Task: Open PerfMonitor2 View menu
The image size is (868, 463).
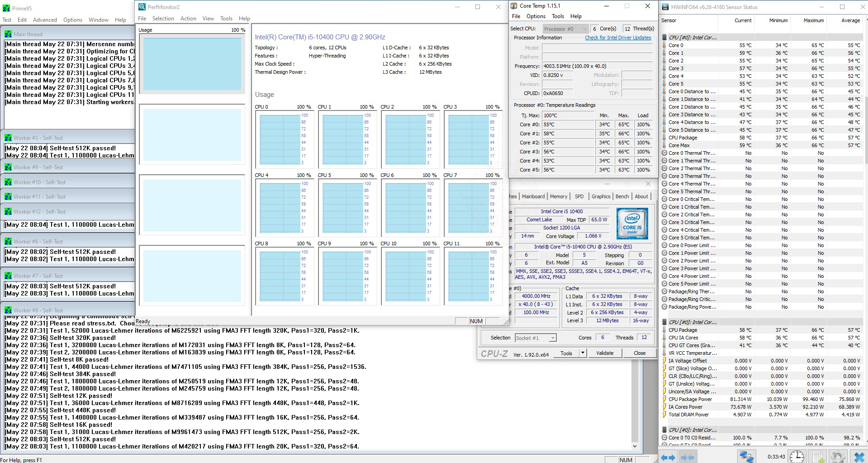Action: click(x=208, y=19)
